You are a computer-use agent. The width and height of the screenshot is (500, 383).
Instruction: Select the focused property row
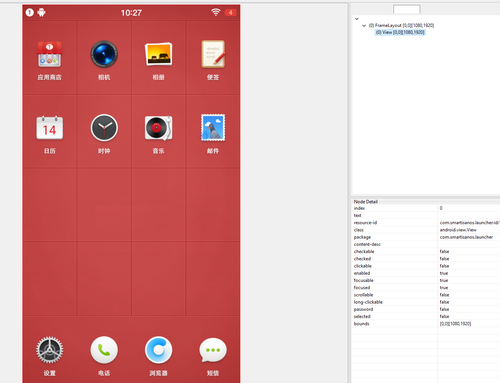point(426,288)
